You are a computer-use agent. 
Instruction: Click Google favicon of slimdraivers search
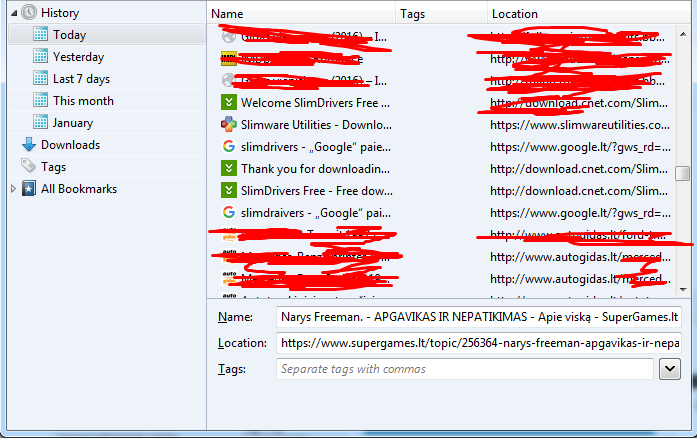tap(228, 212)
